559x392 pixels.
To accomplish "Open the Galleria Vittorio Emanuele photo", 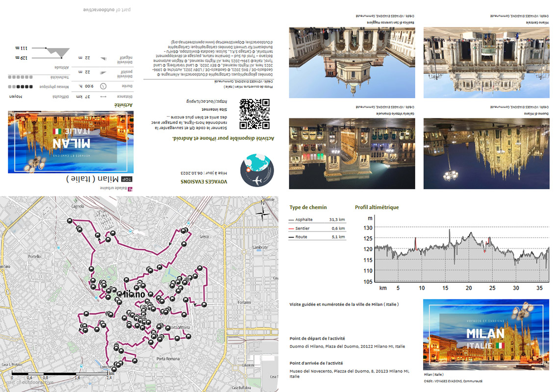I will (x=352, y=153).
